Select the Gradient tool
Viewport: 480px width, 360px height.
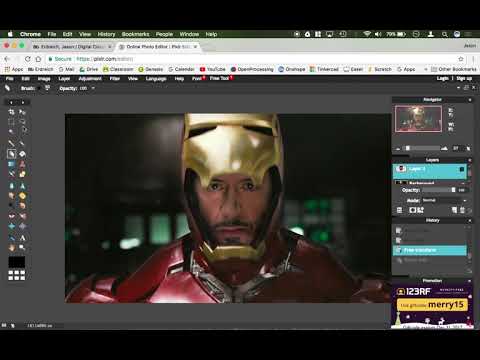click(x=12, y=164)
